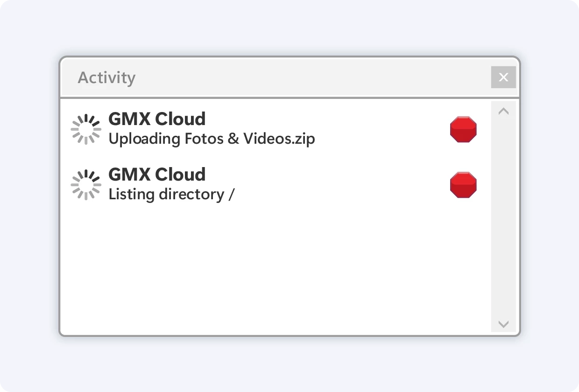579x392 pixels.
Task: Click the Activity title label
Action: (x=106, y=77)
